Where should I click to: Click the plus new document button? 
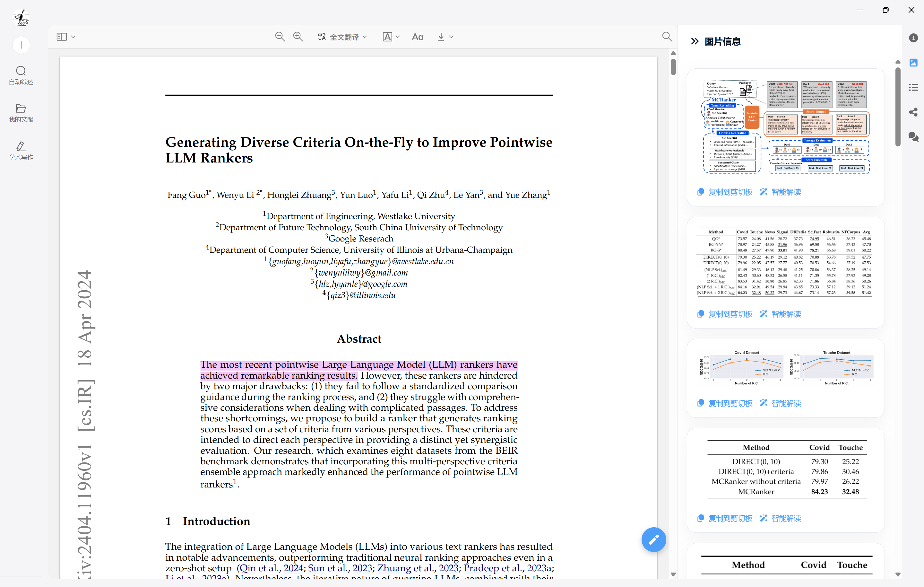pos(21,45)
